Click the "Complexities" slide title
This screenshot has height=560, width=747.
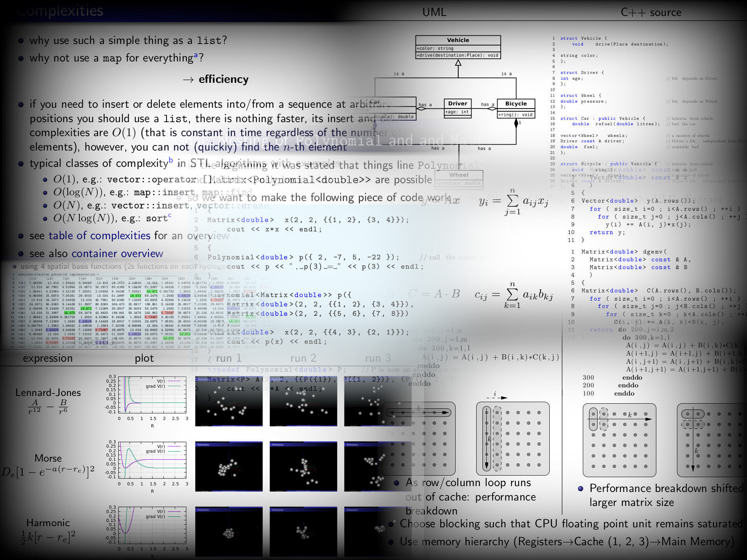(x=60, y=11)
